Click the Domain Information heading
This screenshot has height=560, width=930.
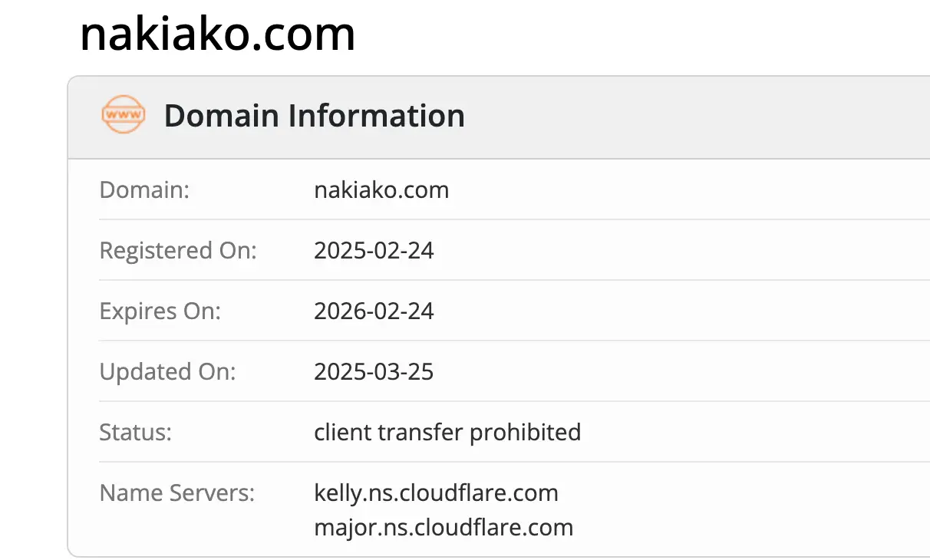click(314, 116)
